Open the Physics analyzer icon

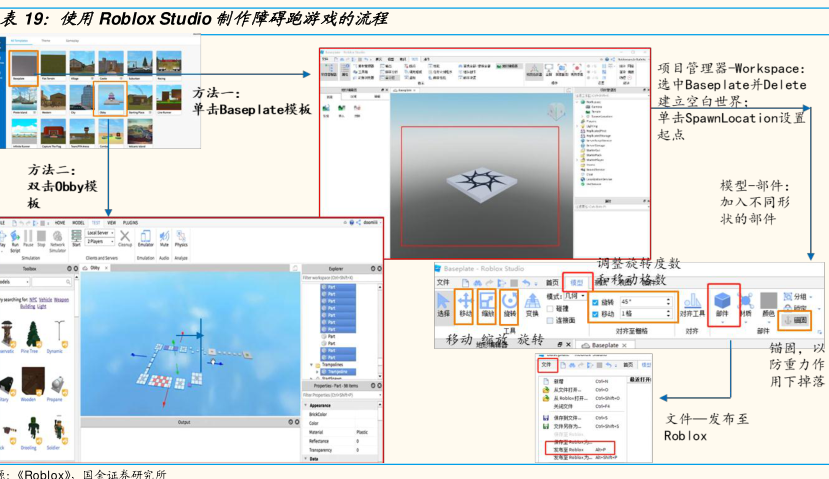pyautogui.click(x=181, y=238)
